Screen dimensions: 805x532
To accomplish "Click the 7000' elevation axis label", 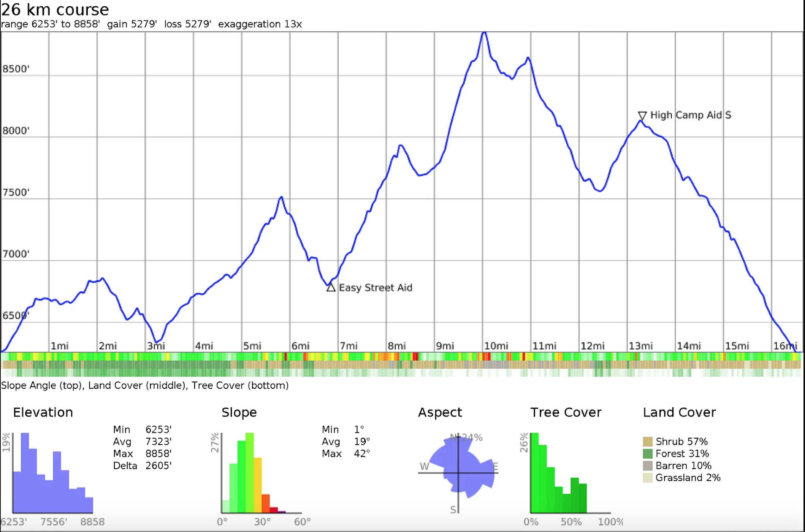I will 16,254.
